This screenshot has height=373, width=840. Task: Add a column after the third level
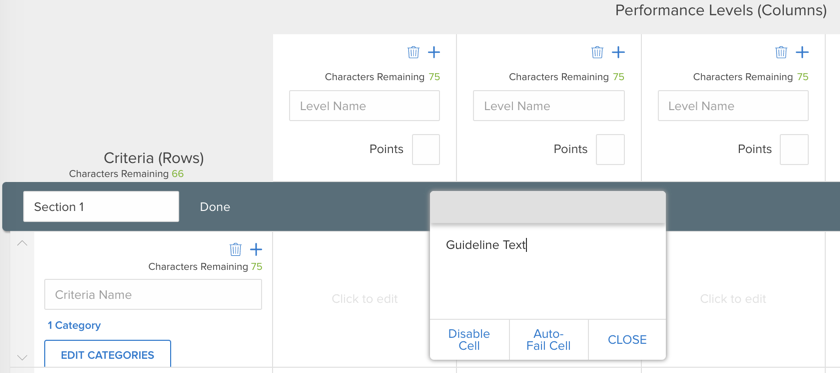click(802, 52)
